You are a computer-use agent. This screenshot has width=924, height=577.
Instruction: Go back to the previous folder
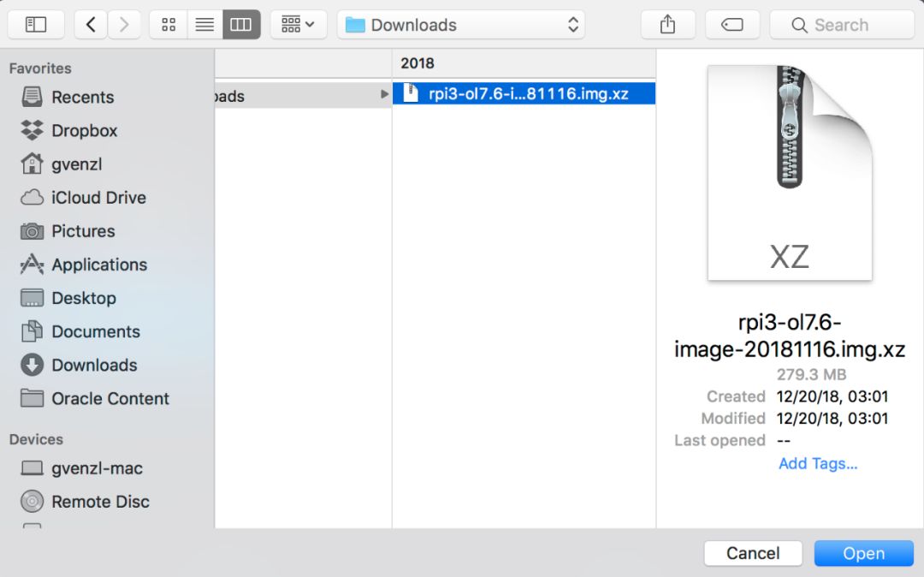tap(91, 25)
